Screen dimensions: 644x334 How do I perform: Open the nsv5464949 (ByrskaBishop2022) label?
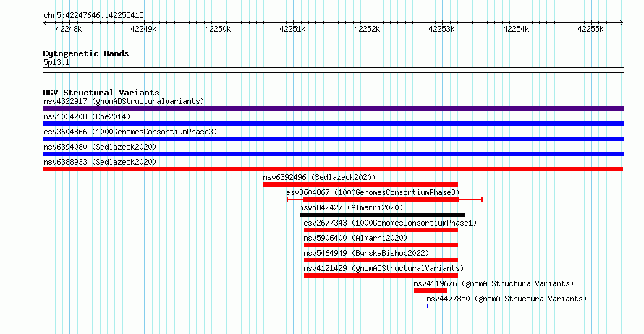pos(366,253)
